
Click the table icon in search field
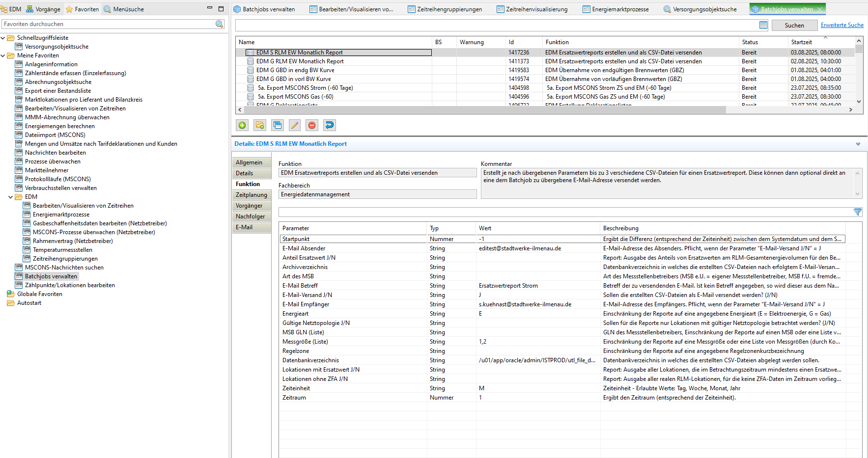click(763, 25)
